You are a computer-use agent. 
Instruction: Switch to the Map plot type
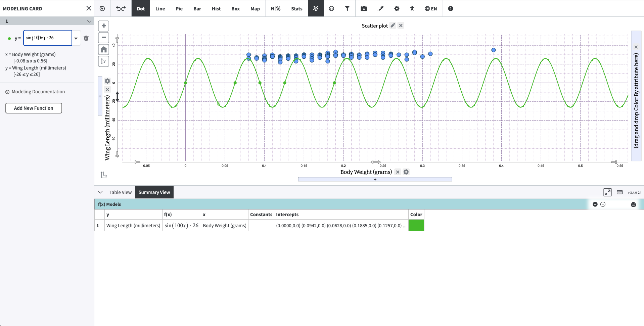point(255,8)
